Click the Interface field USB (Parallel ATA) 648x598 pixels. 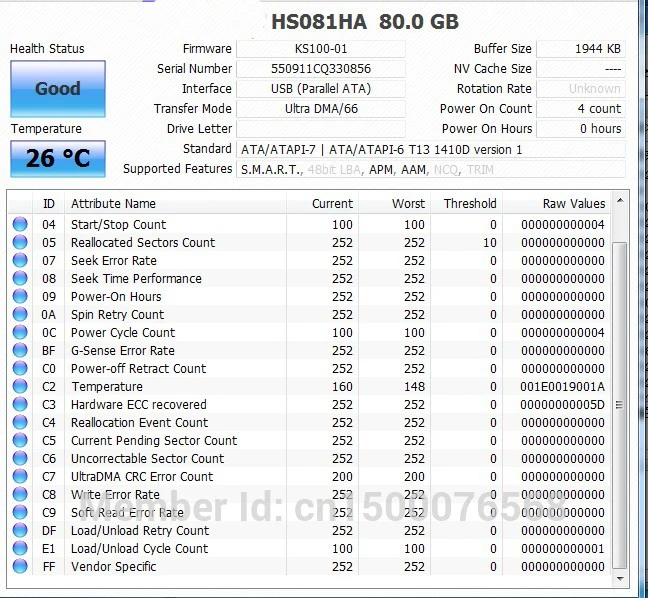coord(321,89)
